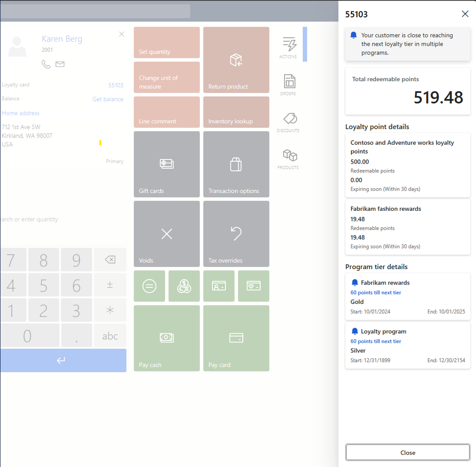The width and height of the screenshot is (476, 467).
Task: Click the blue numpad enter key
Action: pyautogui.click(x=63, y=360)
